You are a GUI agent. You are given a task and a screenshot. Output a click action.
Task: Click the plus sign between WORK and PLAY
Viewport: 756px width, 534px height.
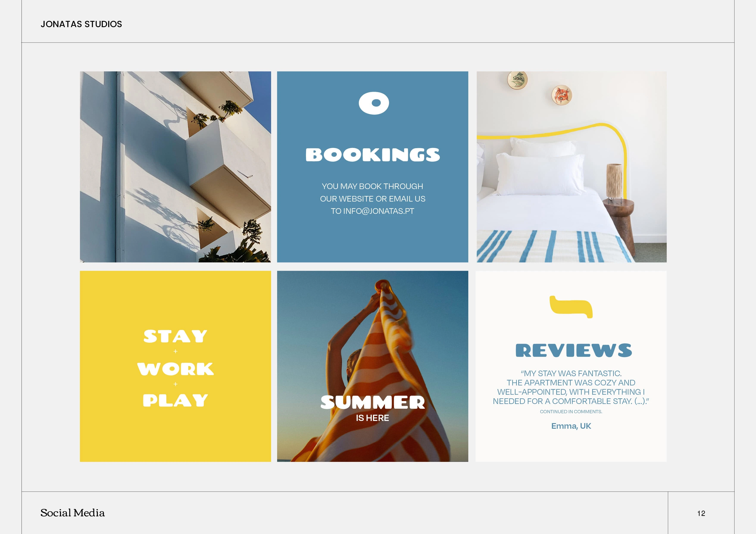coord(175,384)
